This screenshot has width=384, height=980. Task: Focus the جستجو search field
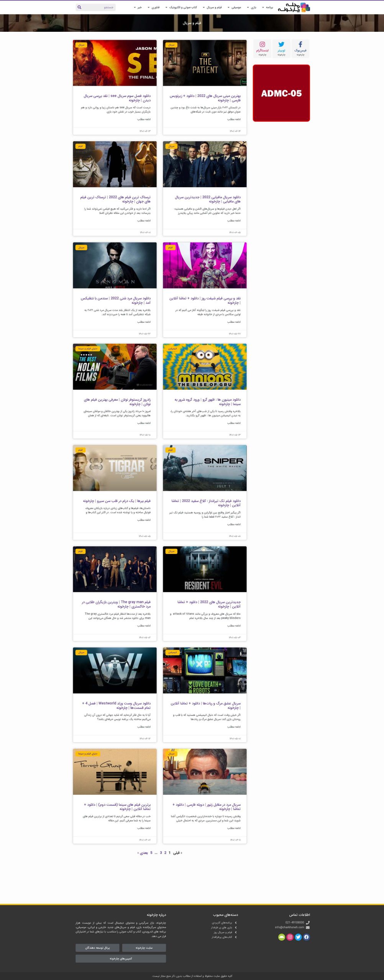[96, 7]
